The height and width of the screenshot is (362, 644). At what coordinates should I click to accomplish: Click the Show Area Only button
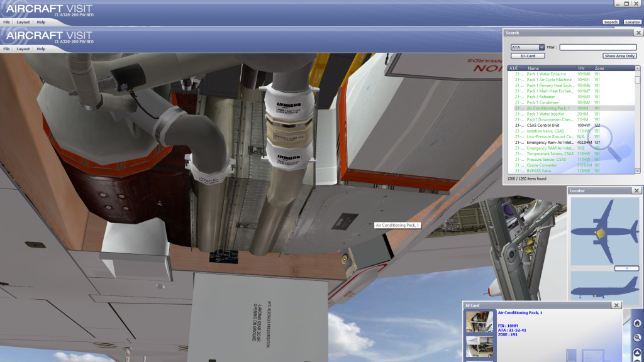tap(619, 56)
